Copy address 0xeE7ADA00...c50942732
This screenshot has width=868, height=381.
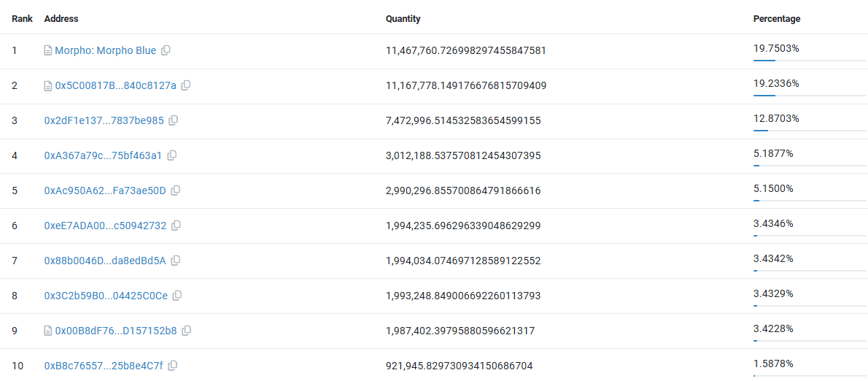point(176,226)
